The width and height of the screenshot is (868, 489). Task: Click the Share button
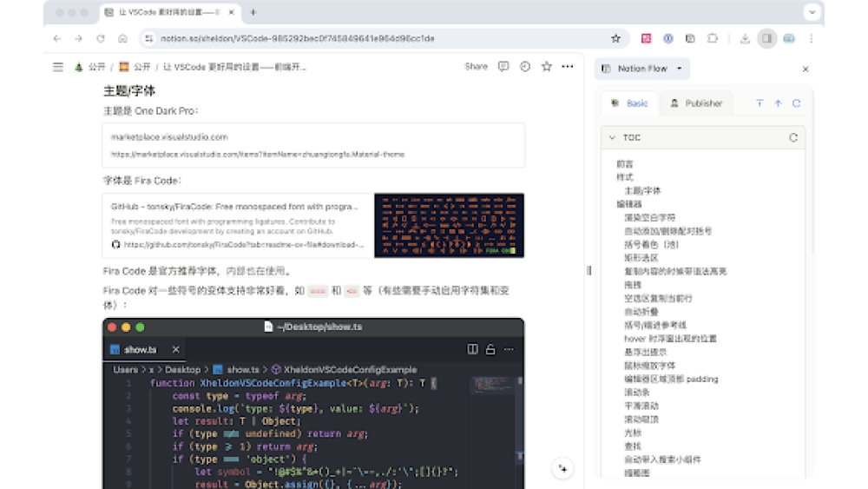click(476, 67)
